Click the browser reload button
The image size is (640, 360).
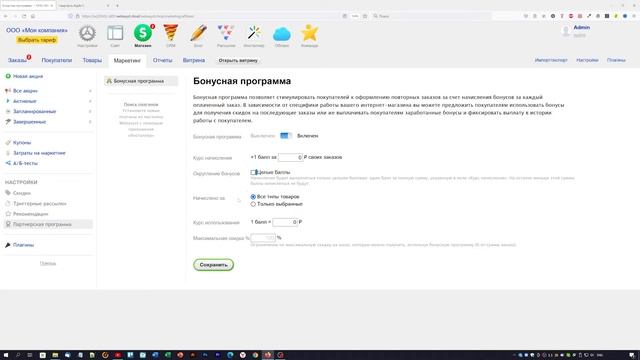24,16
